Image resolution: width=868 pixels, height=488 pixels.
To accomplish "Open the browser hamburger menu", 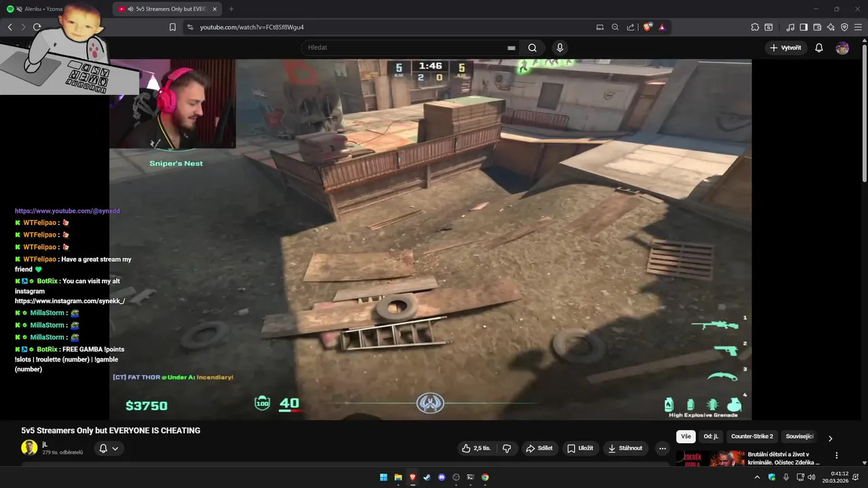I will point(858,27).
